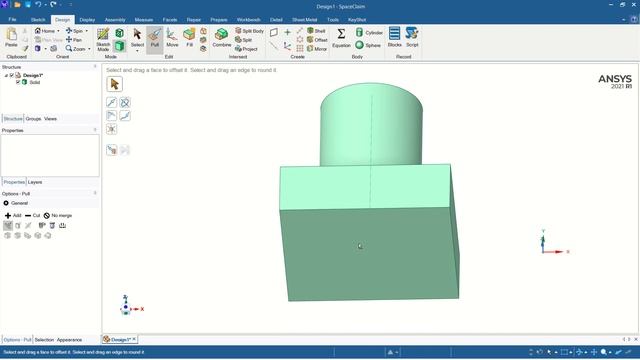Image resolution: width=640 pixels, height=360 pixels.
Task: Switch to the Views panel tab
Action: coord(50,119)
